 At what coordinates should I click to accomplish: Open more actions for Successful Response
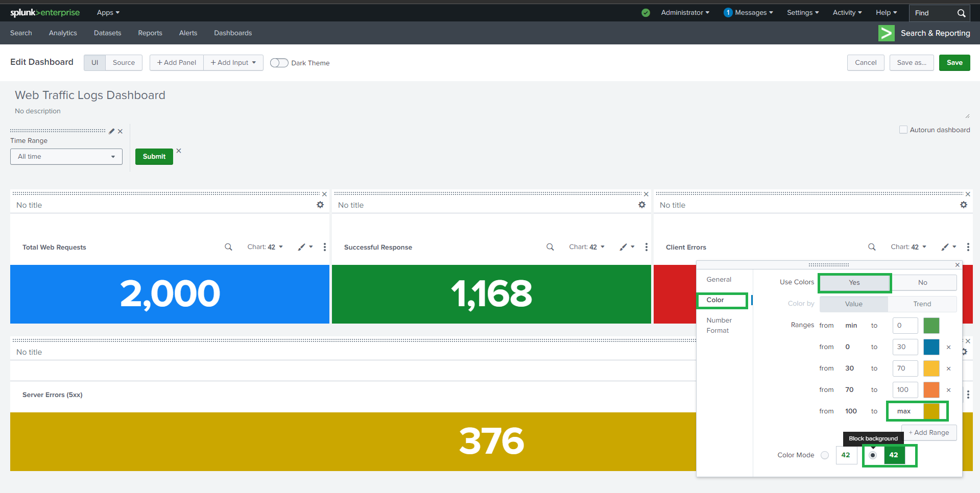pyautogui.click(x=647, y=247)
